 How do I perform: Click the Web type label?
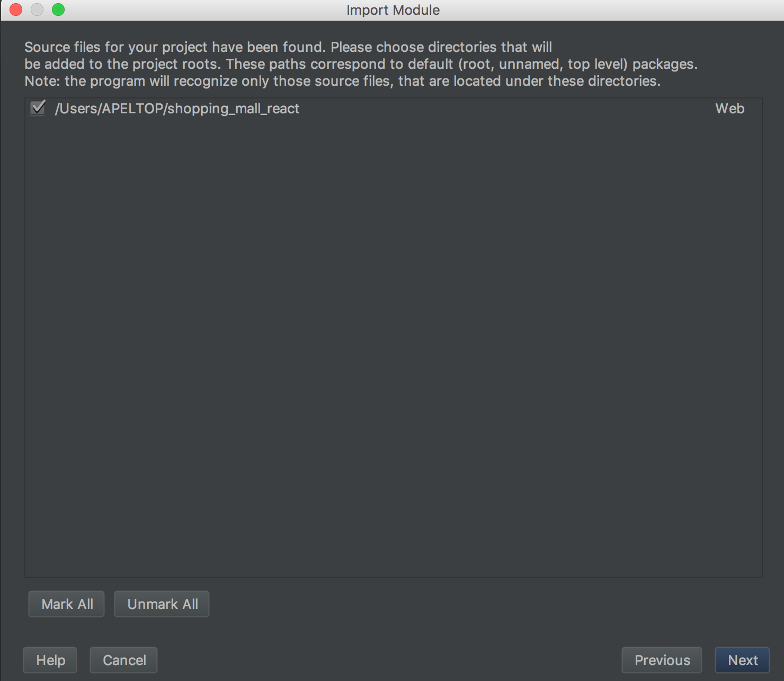729,109
